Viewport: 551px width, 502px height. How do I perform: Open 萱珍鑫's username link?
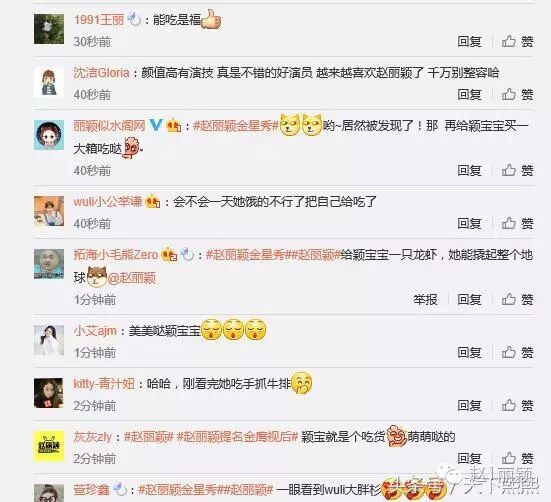click(91, 489)
